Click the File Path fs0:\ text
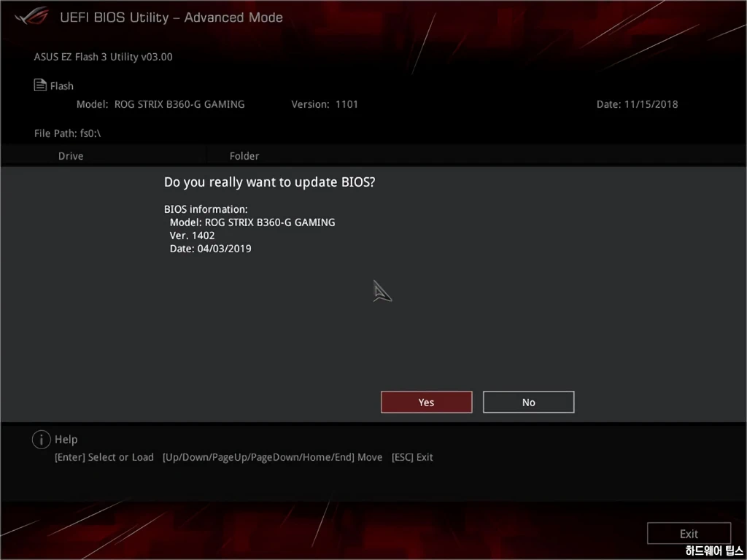Viewport: 747px width, 560px height. click(x=67, y=133)
